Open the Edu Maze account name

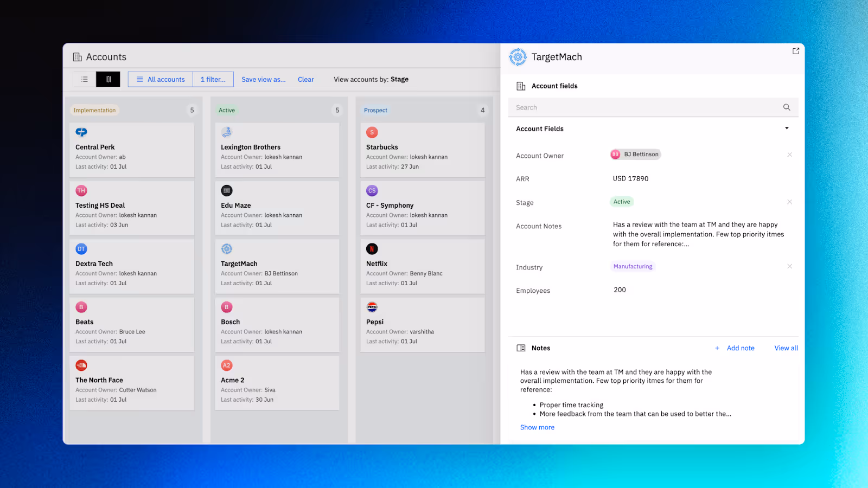point(236,206)
